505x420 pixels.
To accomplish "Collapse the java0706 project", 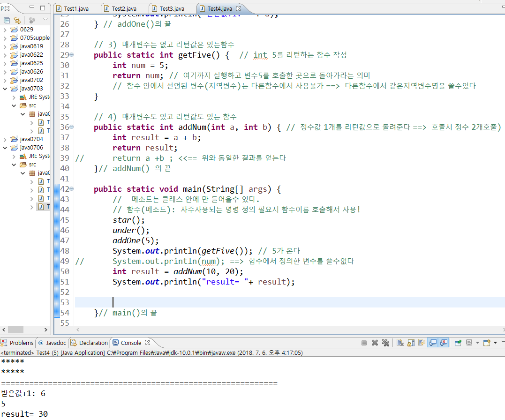I will (5, 148).
